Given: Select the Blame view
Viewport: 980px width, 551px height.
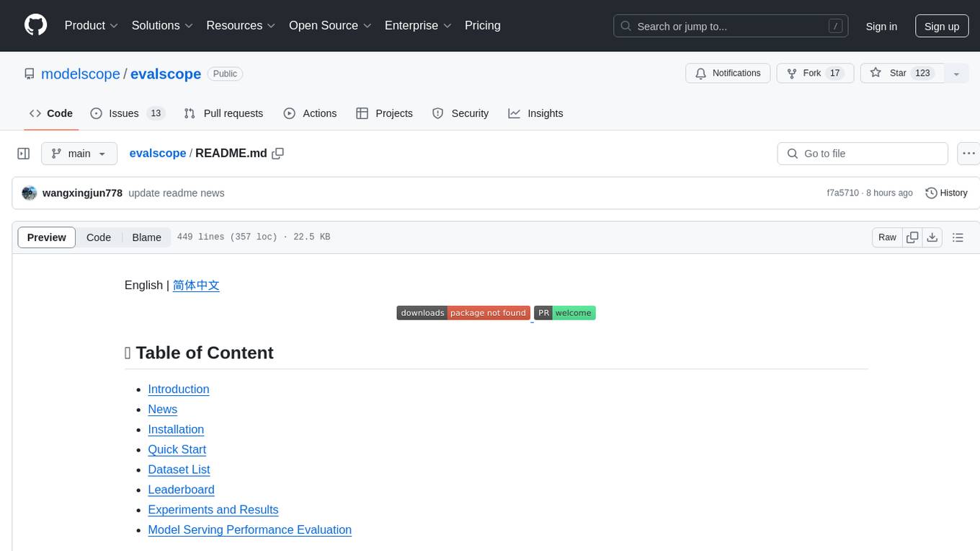Looking at the screenshot, I should click(x=146, y=237).
